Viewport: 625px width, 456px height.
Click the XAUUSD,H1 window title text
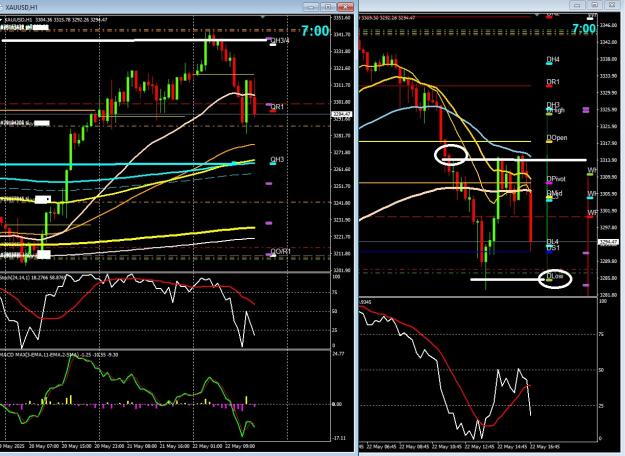[22, 7]
